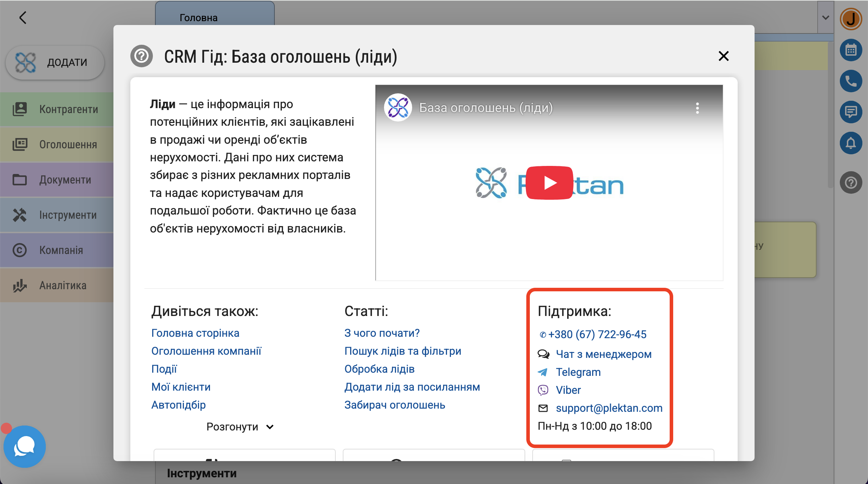The image size is (868, 484).
Task: Open video options three-dot menu
Action: 697,108
